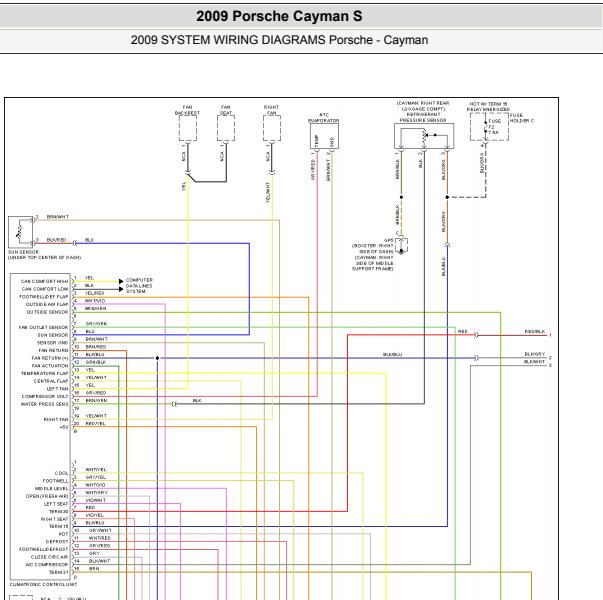Viewport: 603px width, 600px height.
Task: Click the YEL/RED wire color label
Action: pyautogui.click(x=94, y=293)
